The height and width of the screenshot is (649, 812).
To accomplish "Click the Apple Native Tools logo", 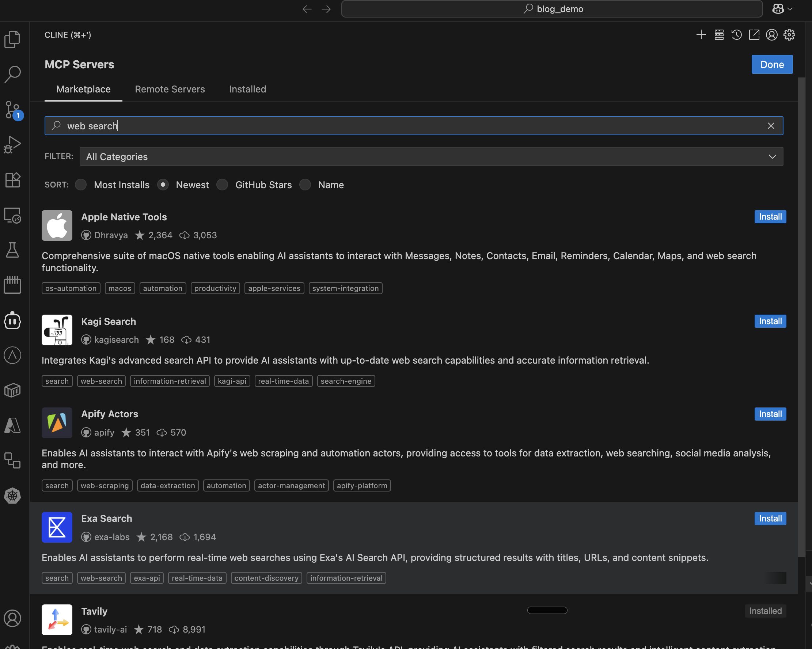I will 57,225.
